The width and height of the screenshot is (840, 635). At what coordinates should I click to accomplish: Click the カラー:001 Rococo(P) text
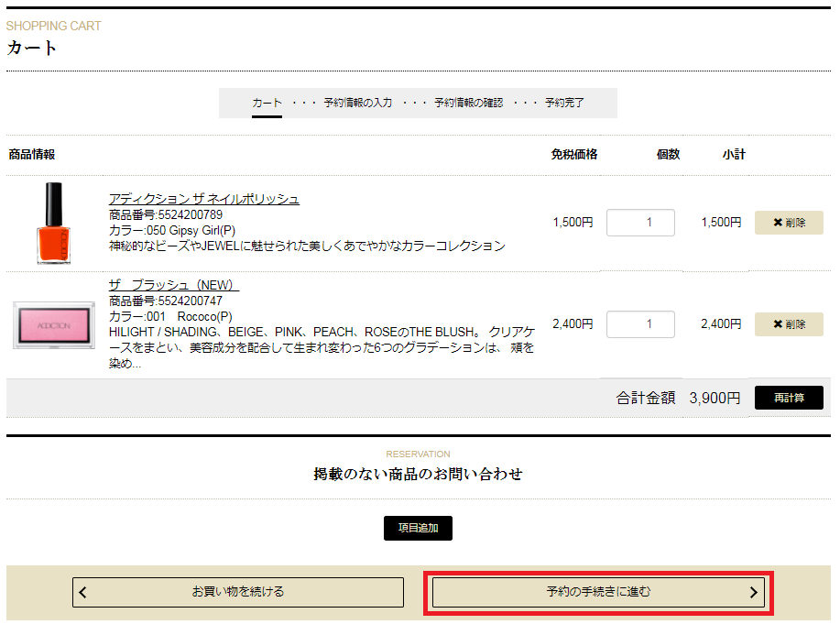click(x=170, y=317)
